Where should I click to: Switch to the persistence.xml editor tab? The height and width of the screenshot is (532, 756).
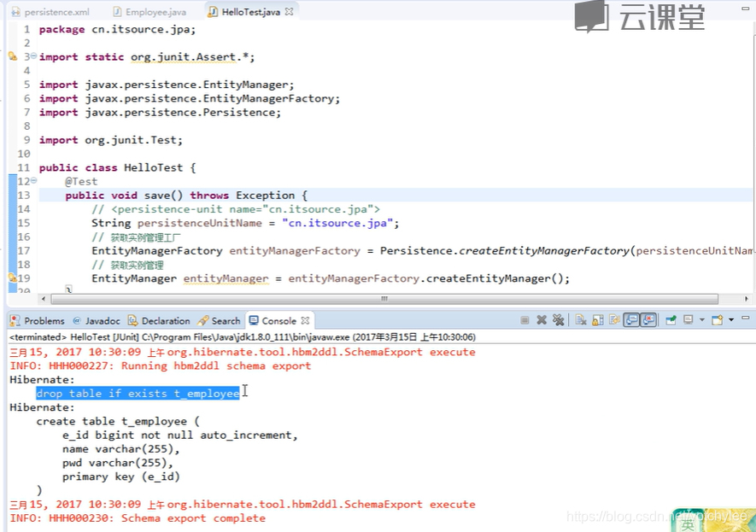click(50, 12)
